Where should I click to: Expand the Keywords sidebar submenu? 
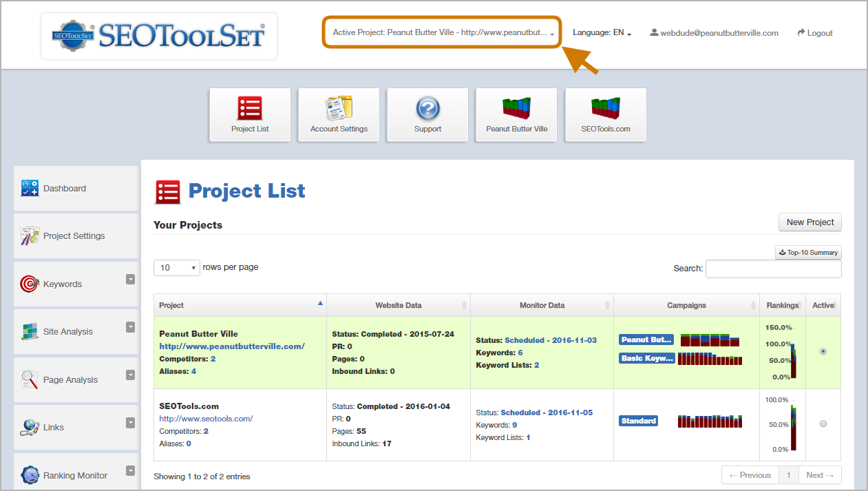[x=130, y=280]
